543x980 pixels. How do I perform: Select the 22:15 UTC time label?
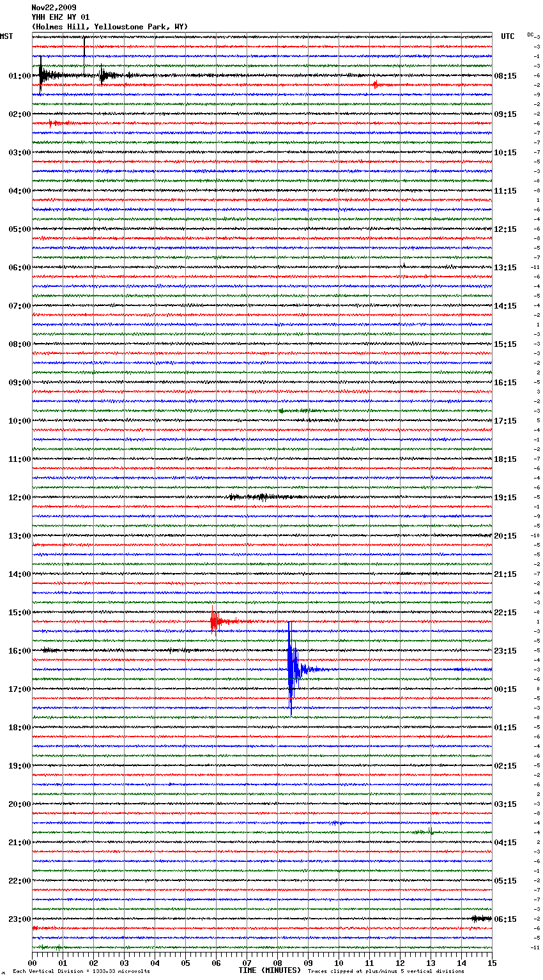click(x=505, y=613)
